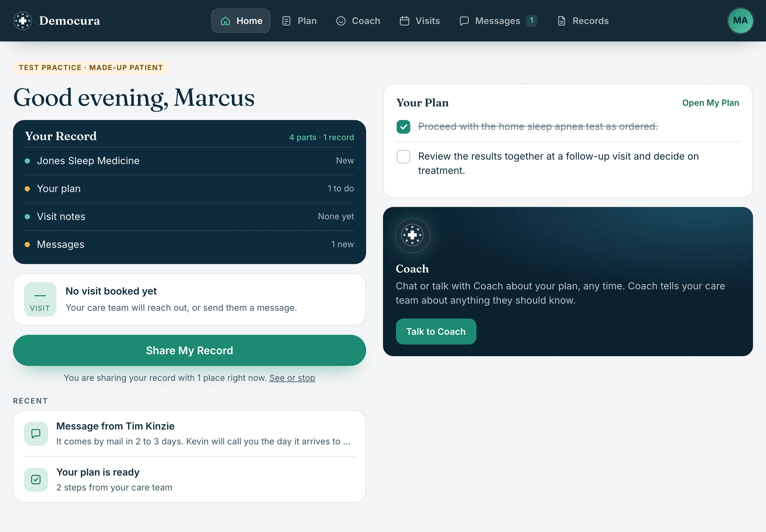Click the No visit booked yet card
This screenshot has width=766, height=532.
coord(190,299)
